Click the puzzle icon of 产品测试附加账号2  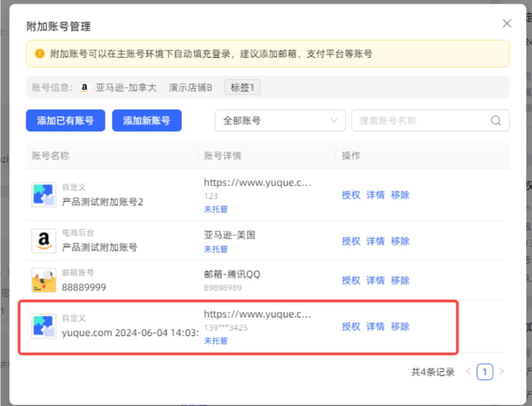pos(44,195)
